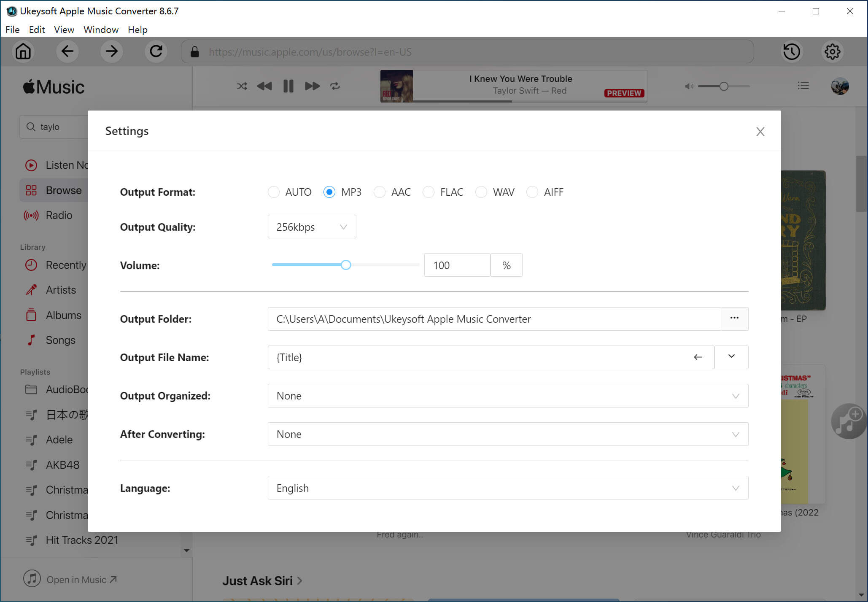The image size is (868, 602).
Task: Open the File menu
Action: (11, 30)
